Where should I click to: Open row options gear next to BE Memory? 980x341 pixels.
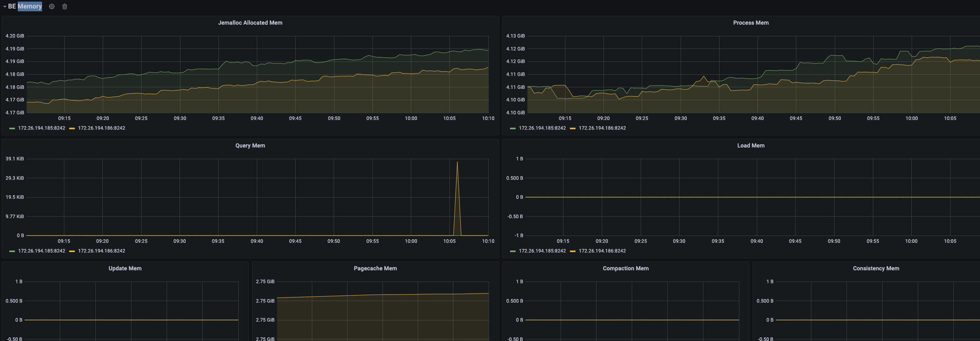click(52, 6)
